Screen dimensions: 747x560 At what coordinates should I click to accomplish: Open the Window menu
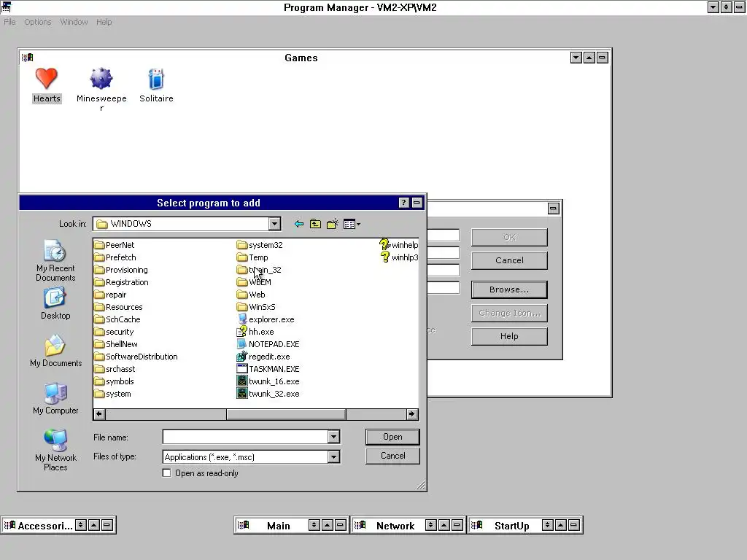(x=74, y=22)
